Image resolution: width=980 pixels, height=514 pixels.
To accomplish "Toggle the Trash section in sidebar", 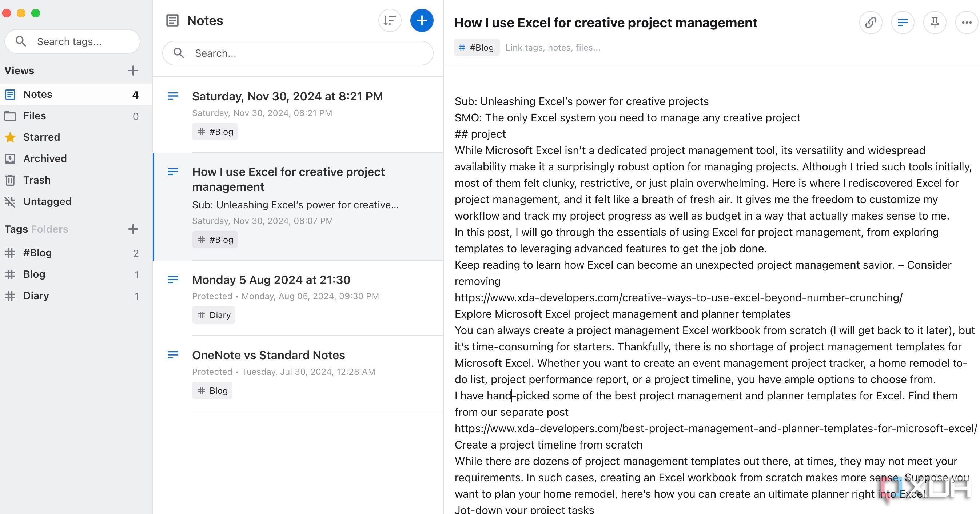I will pyautogui.click(x=37, y=179).
